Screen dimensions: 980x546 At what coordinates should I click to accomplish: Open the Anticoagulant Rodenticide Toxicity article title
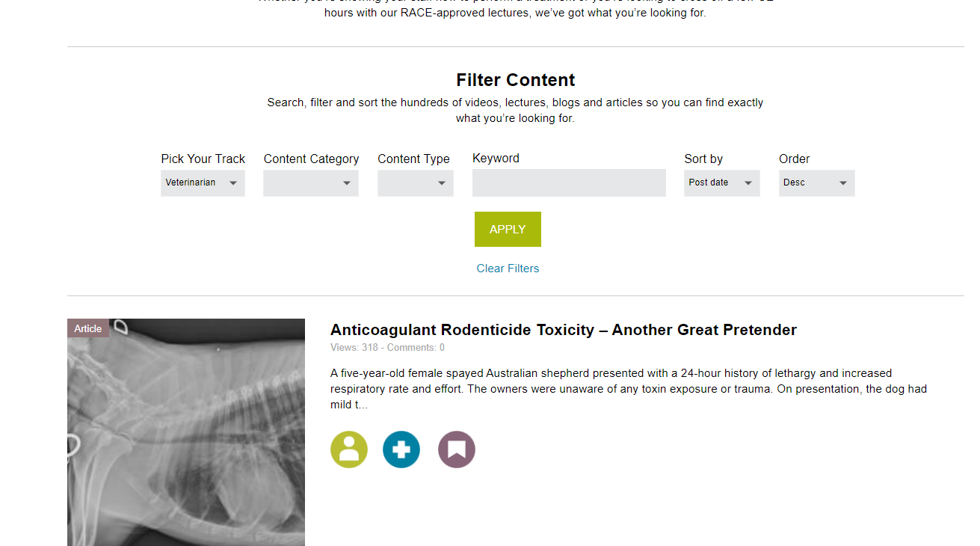(564, 330)
